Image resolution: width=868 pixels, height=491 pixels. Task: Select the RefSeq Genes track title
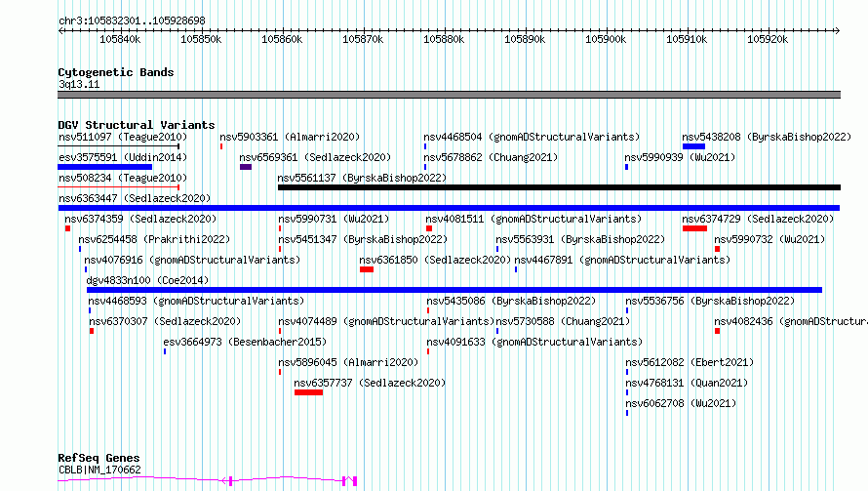click(x=99, y=458)
